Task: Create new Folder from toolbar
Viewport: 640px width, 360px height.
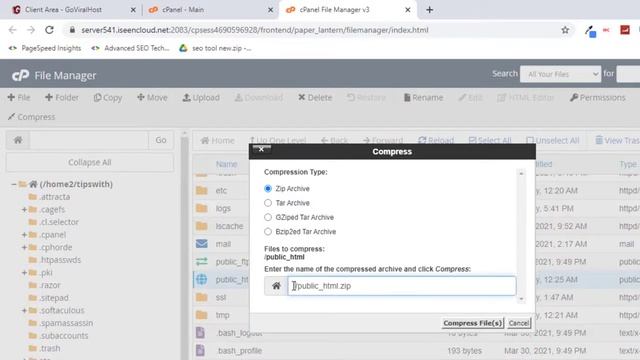Action: click(62, 98)
